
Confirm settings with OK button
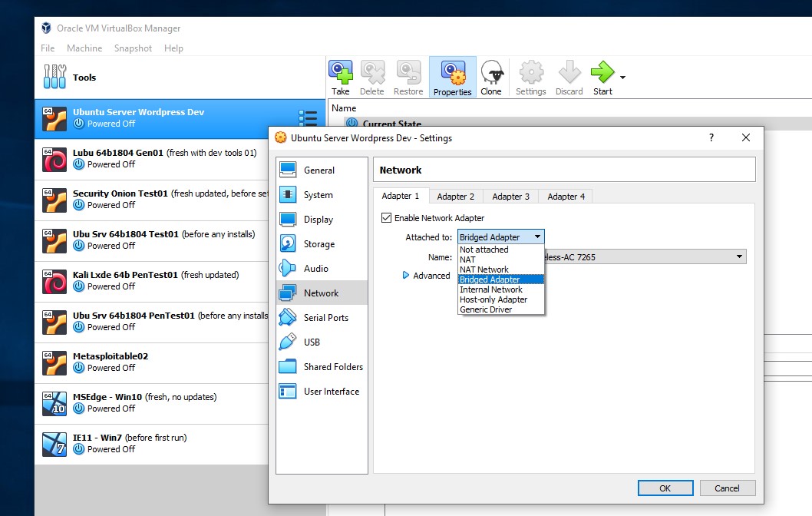click(665, 488)
